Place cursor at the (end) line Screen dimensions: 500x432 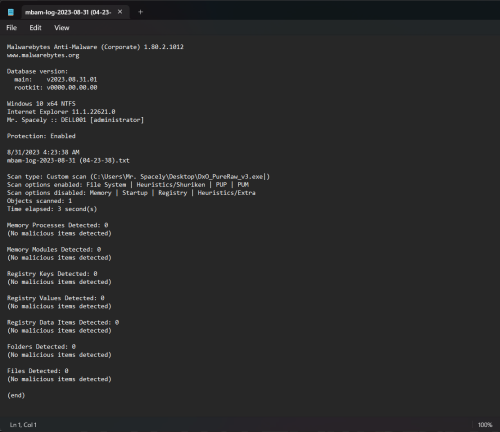pos(16,395)
